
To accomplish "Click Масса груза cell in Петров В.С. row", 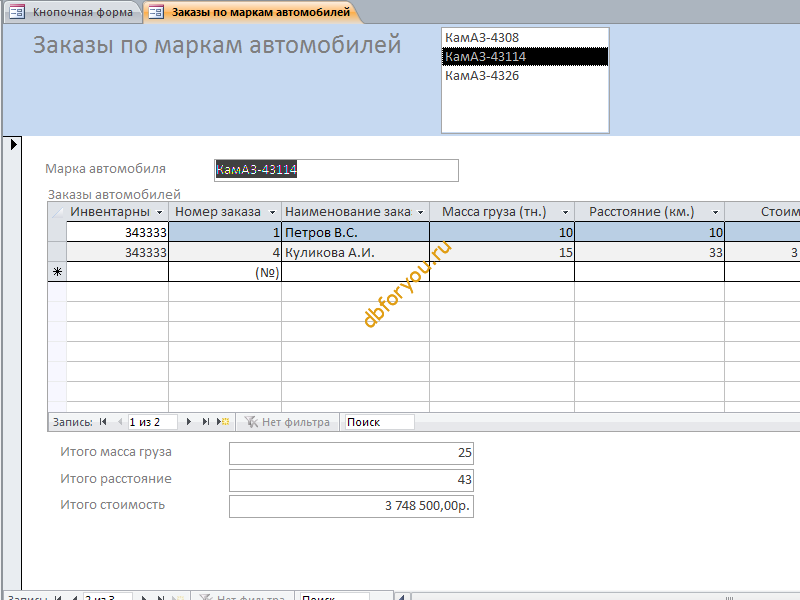I will (x=502, y=232).
